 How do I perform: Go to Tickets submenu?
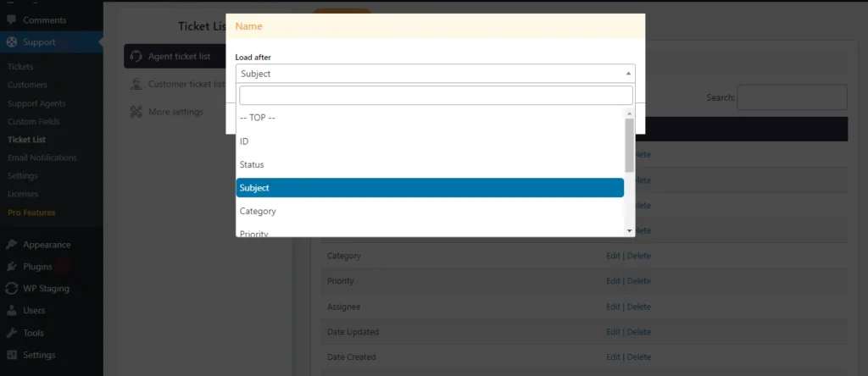click(x=20, y=66)
